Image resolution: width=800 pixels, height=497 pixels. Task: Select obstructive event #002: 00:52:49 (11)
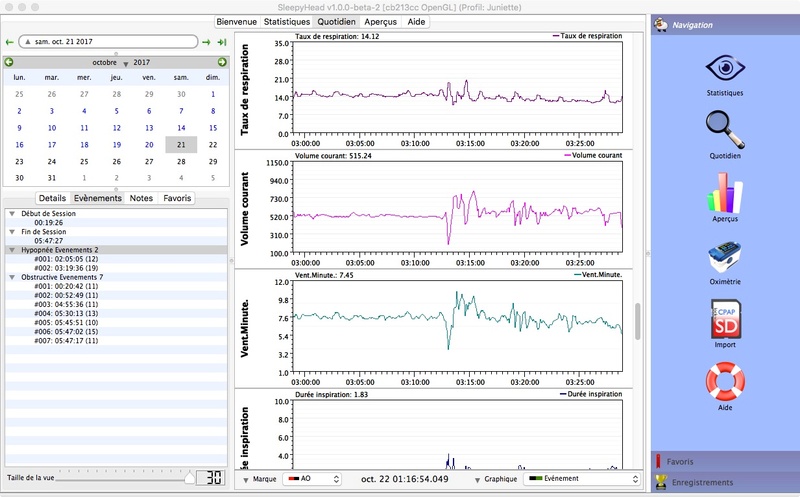[66, 295]
